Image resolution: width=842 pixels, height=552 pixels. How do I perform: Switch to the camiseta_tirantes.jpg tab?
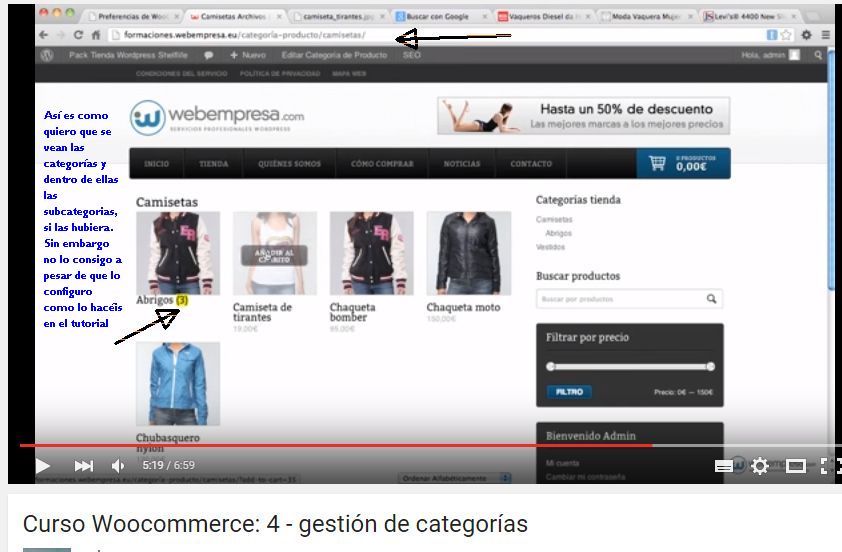(x=338, y=17)
